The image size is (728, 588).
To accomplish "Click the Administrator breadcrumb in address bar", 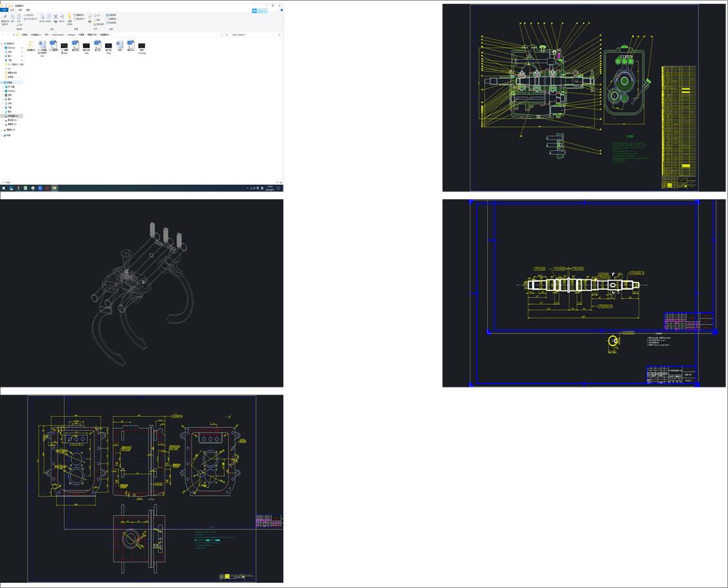I will pos(58,35).
